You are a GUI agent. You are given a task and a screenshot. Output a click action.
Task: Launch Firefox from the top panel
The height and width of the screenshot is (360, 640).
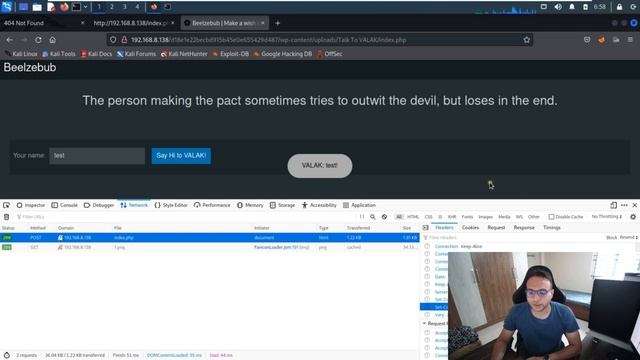(x=64, y=7)
